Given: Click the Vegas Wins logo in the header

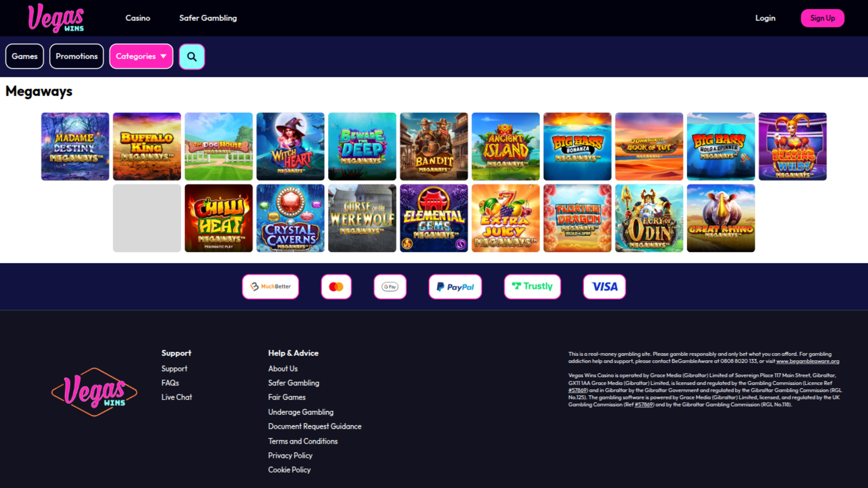Looking at the screenshot, I should (x=56, y=18).
